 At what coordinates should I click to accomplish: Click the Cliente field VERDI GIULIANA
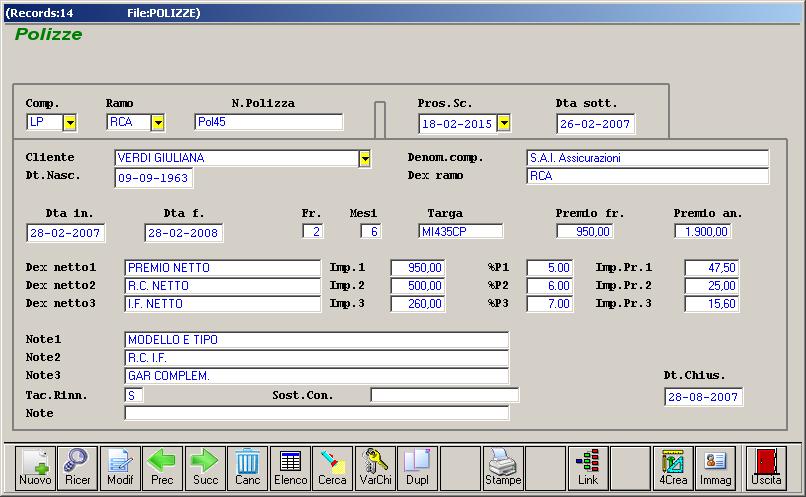point(236,158)
